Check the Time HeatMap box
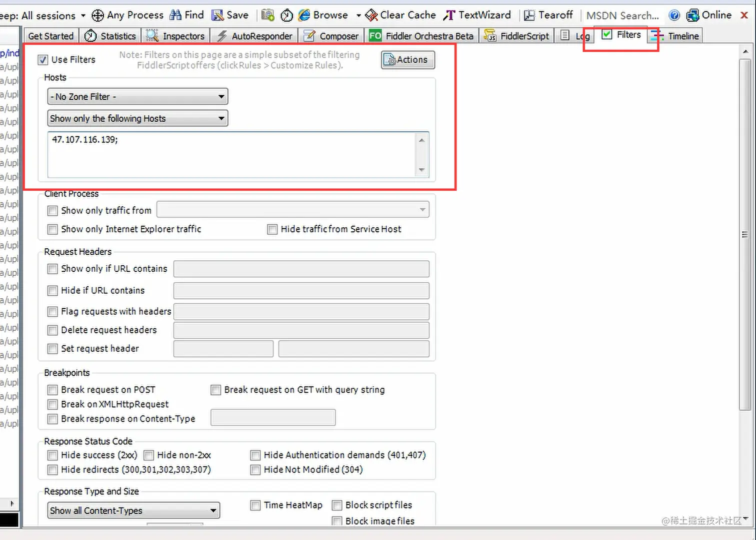The height and width of the screenshot is (540, 756). [x=255, y=506]
